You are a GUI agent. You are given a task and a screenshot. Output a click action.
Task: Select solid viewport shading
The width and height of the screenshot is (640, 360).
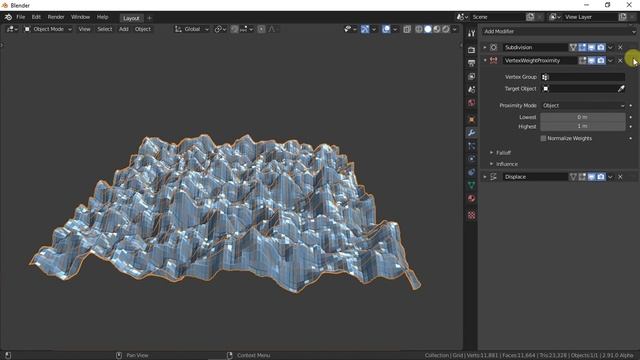pyautogui.click(x=428, y=29)
